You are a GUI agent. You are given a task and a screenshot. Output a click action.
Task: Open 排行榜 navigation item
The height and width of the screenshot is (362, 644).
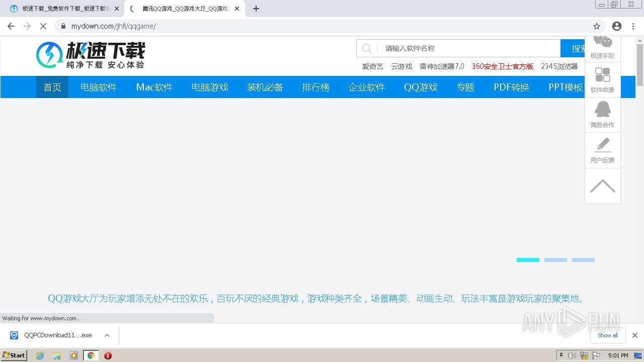(316, 87)
